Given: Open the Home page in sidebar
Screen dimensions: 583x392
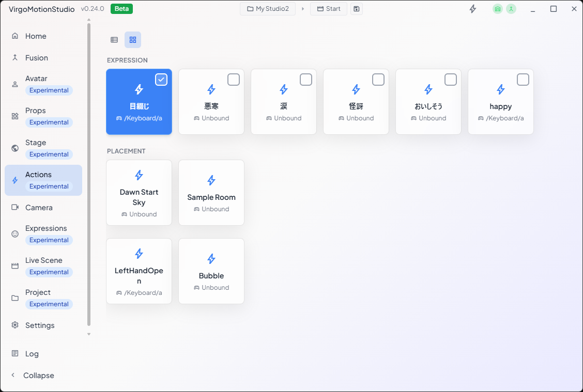Looking at the screenshot, I should (x=43, y=36).
